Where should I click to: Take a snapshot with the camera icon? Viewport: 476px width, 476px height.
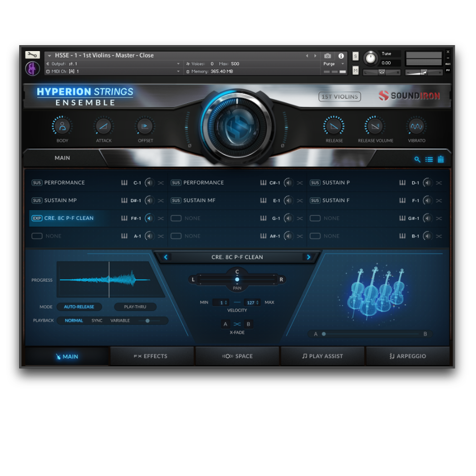click(327, 56)
